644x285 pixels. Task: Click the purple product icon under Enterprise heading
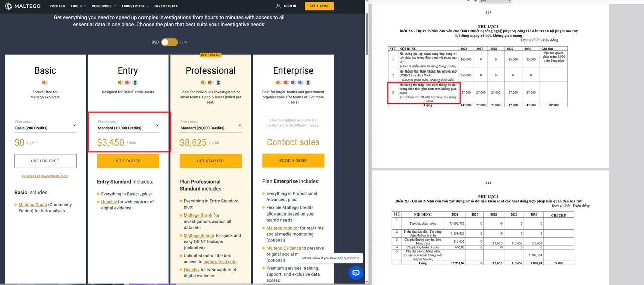[x=293, y=82]
